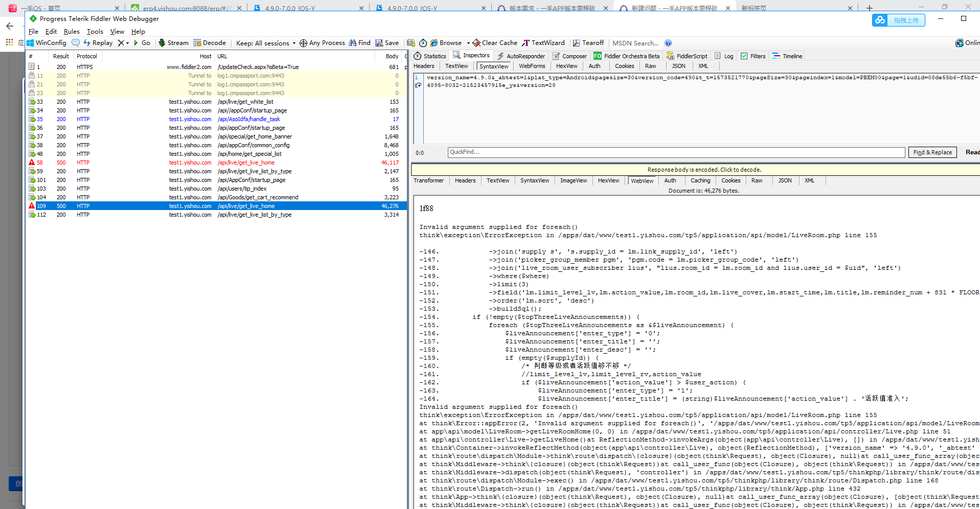Click the timer stopwatch toolbar icon
Screen dimensions: 980x509
pos(423,43)
